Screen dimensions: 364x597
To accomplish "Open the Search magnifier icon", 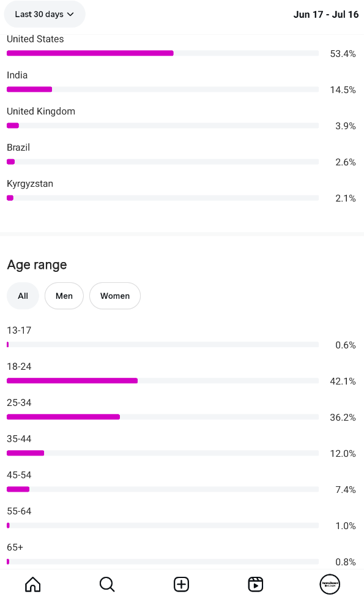I will [107, 584].
